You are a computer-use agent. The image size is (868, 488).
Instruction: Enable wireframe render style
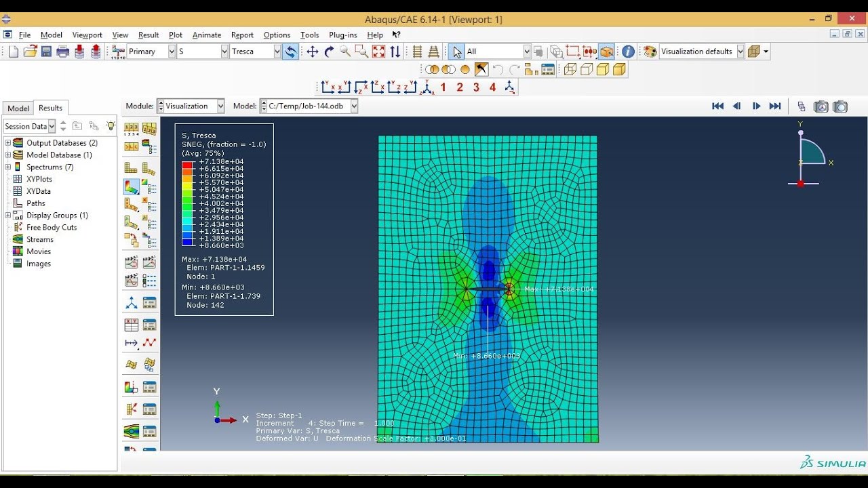(570, 69)
